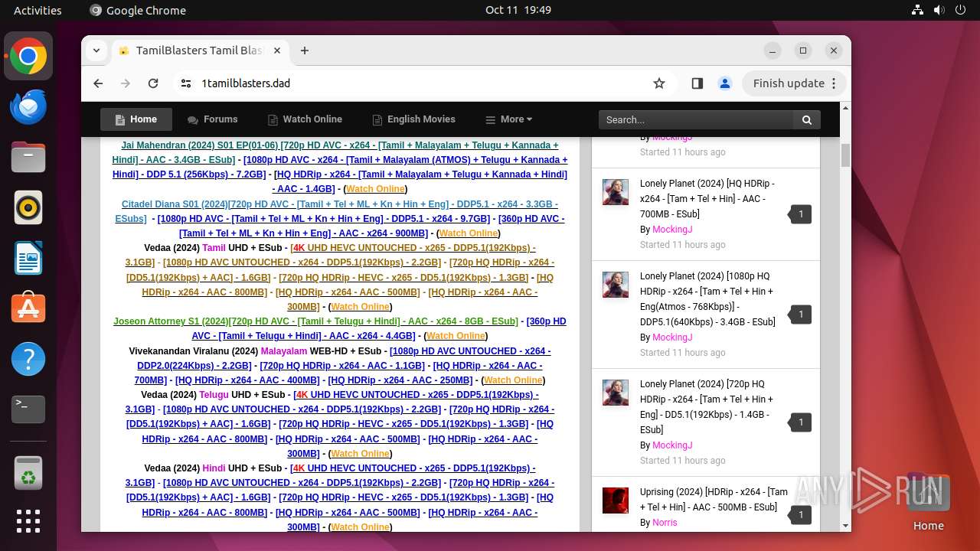Open network status icon in top bar
The image size is (980, 551).
coord(917,10)
